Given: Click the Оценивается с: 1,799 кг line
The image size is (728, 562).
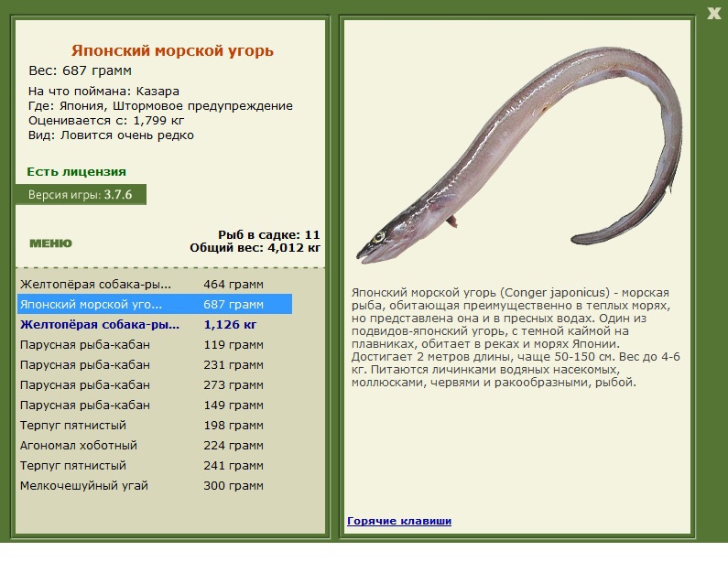Looking at the screenshot, I should pos(106,121).
